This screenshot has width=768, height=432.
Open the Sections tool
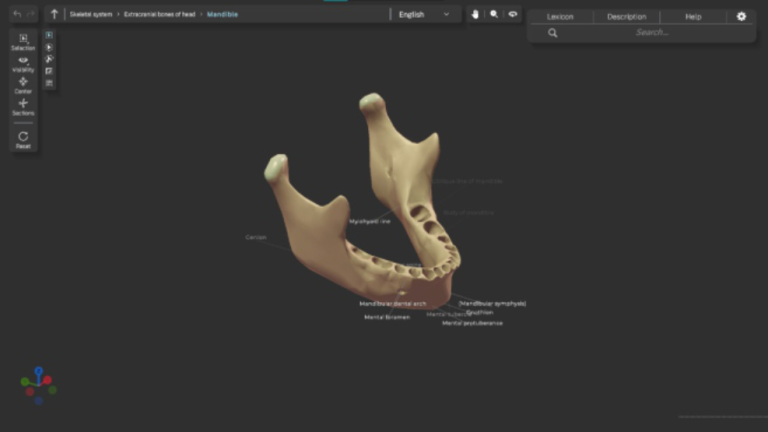(23, 106)
